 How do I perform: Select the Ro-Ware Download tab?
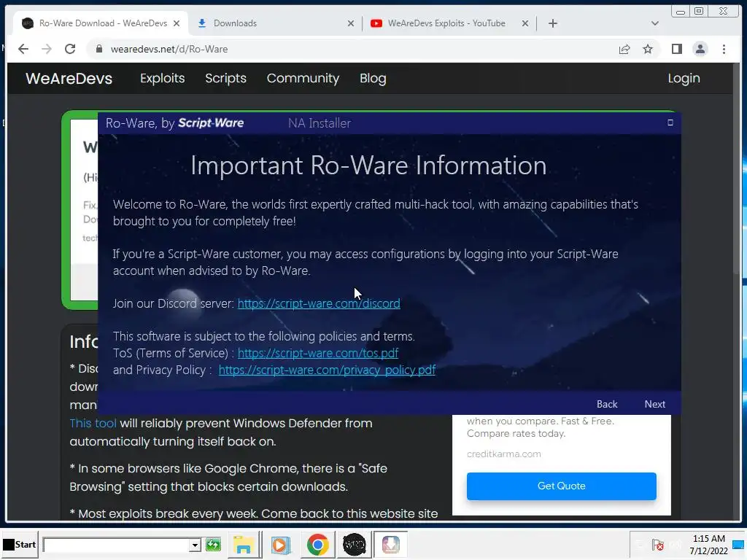100,23
